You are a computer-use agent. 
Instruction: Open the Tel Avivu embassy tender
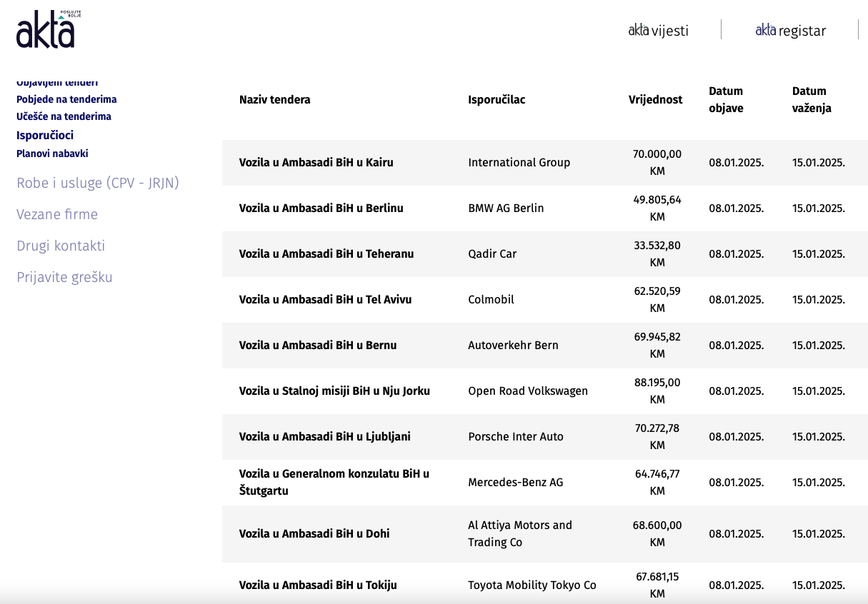pyautogui.click(x=325, y=299)
